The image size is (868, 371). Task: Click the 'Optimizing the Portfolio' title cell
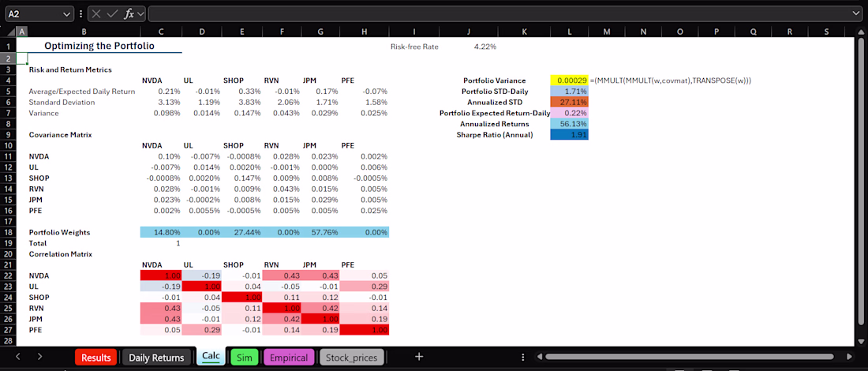click(99, 46)
